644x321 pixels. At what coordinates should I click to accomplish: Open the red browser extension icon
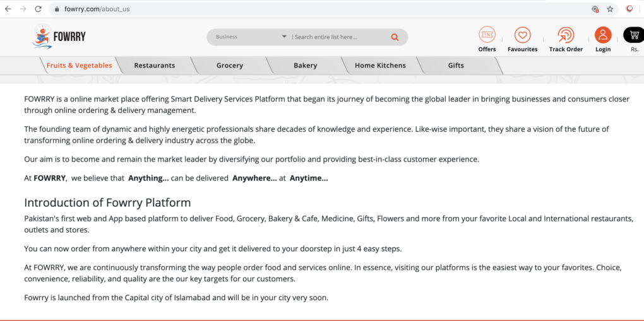click(x=629, y=9)
